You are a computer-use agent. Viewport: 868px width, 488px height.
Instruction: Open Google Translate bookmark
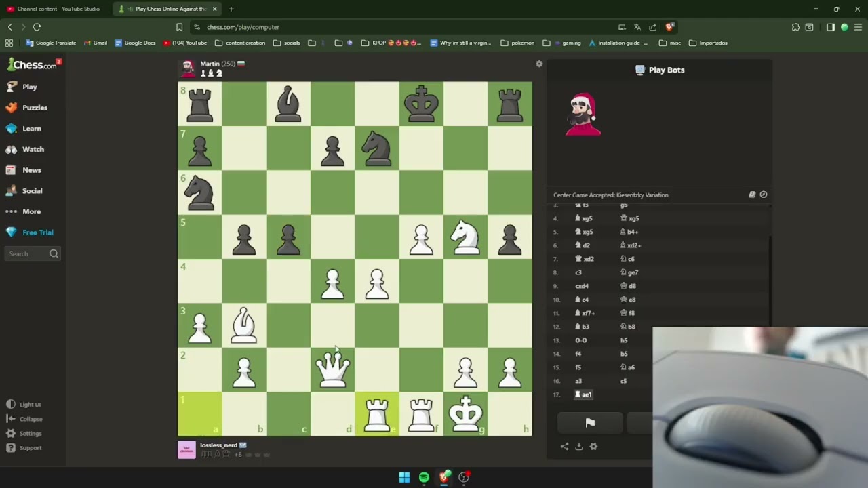[x=52, y=43]
